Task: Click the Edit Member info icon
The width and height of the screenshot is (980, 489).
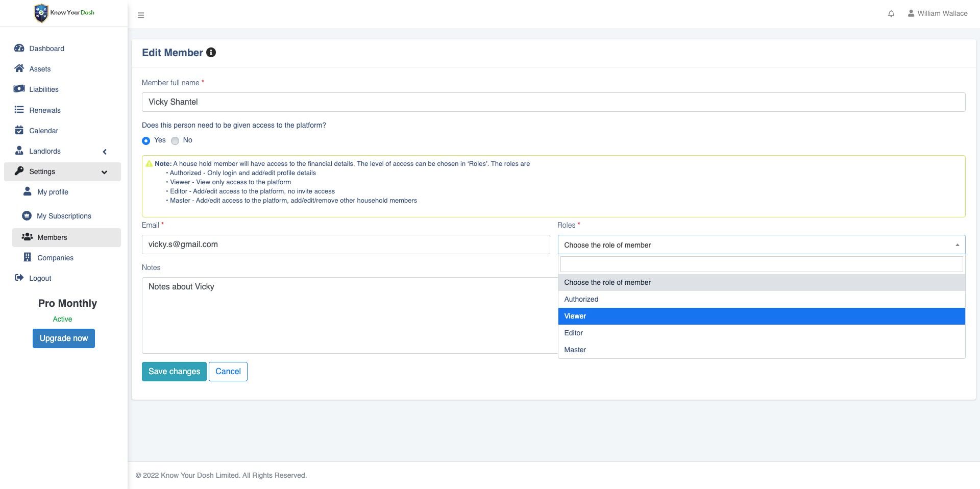Action: (211, 53)
